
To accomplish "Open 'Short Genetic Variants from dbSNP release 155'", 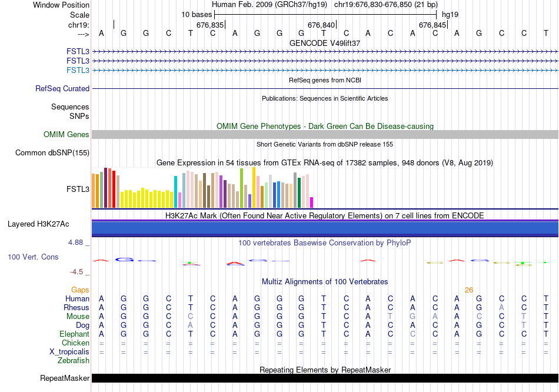I will 325,144.
